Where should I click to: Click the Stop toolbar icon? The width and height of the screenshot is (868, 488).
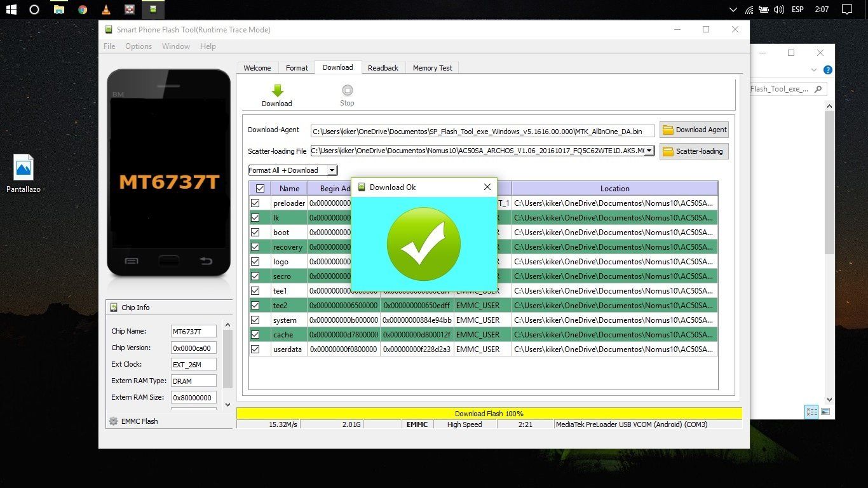(x=347, y=90)
